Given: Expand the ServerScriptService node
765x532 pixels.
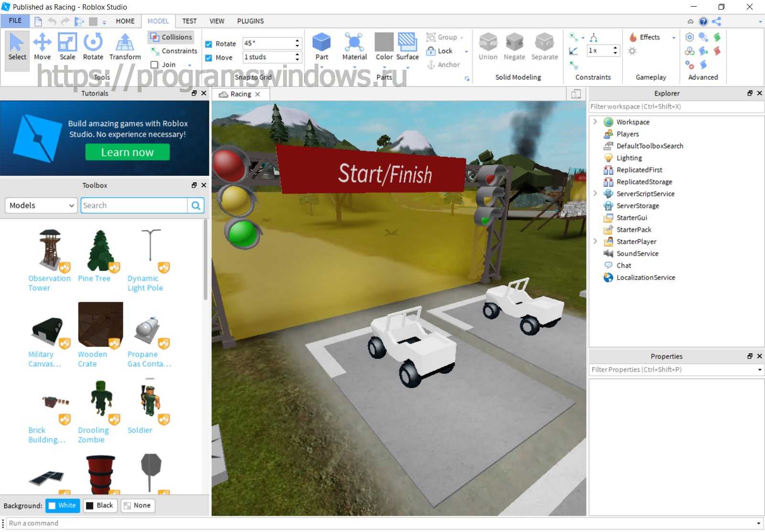Looking at the screenshot, I should (595, 194).
